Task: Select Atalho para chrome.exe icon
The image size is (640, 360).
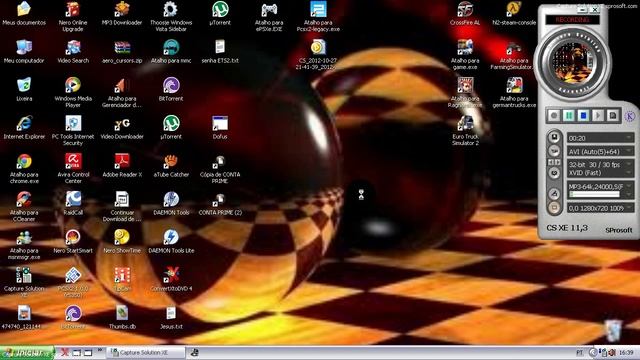Action: [x=24, y=169]
